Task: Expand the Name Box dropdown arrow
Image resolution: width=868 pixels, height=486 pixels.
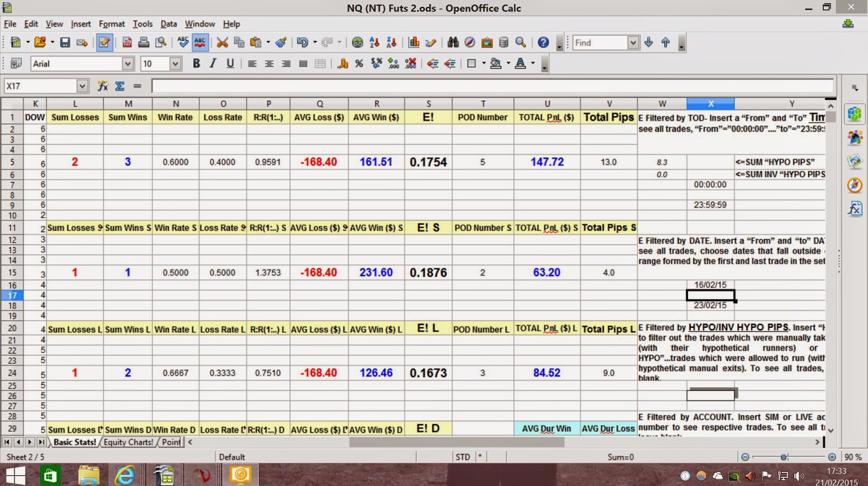Action: pos(82,86)
